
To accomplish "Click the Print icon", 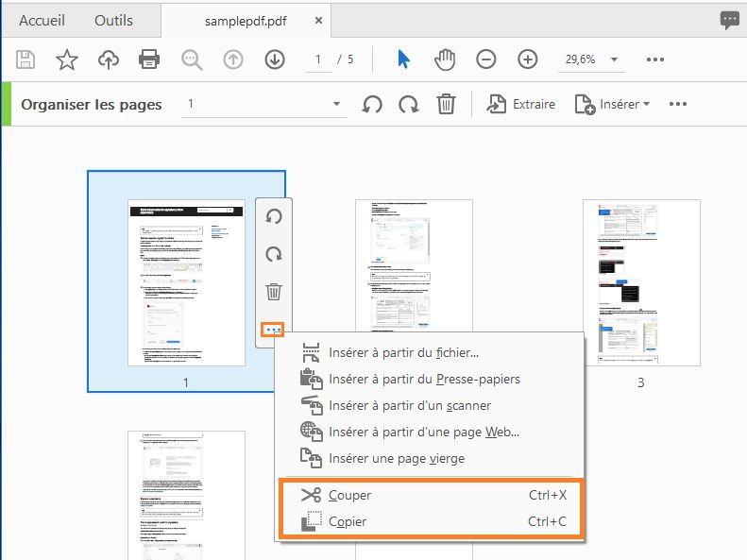I will [149, 59].
